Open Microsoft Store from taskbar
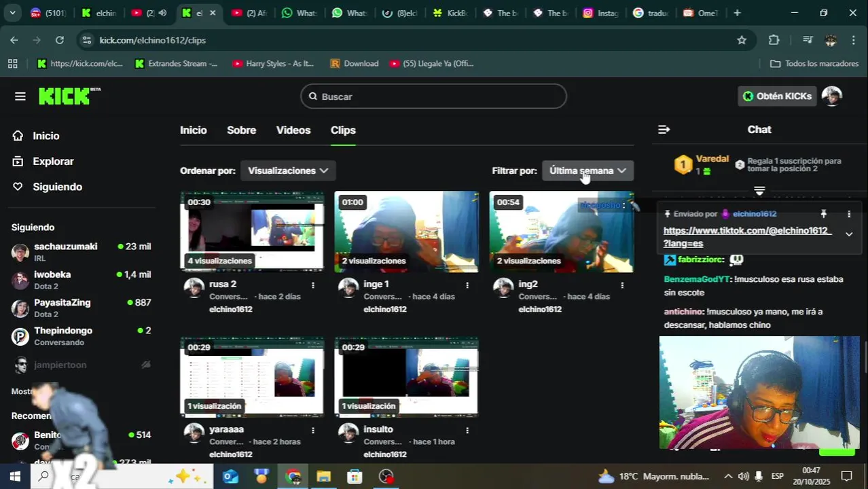This screenshot has height=489, width=868. coord(355,476)
